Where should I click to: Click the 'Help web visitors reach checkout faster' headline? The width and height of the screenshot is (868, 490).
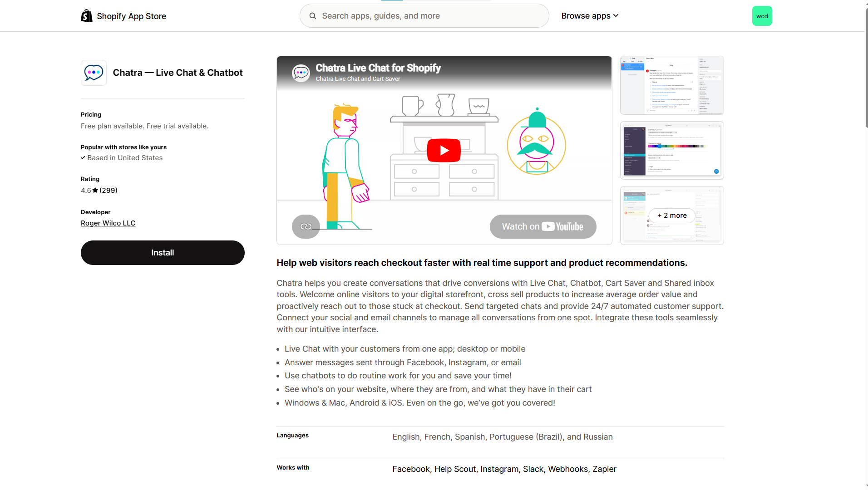[482, 263]
